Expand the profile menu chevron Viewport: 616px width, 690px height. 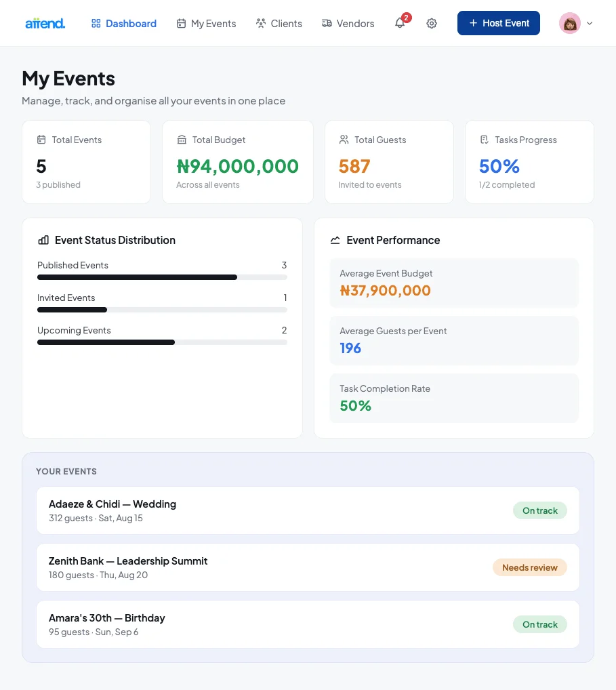point(590,23)
